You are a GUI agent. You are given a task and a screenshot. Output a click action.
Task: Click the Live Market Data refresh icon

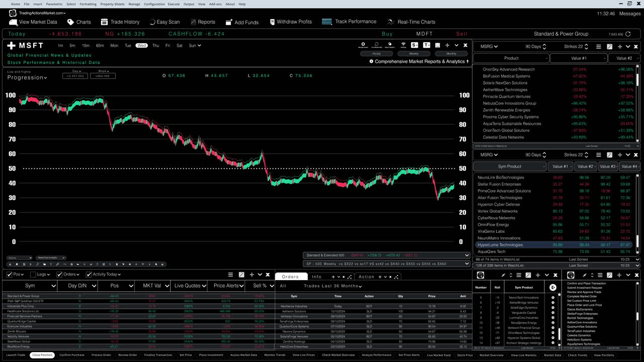coord(376,44)
